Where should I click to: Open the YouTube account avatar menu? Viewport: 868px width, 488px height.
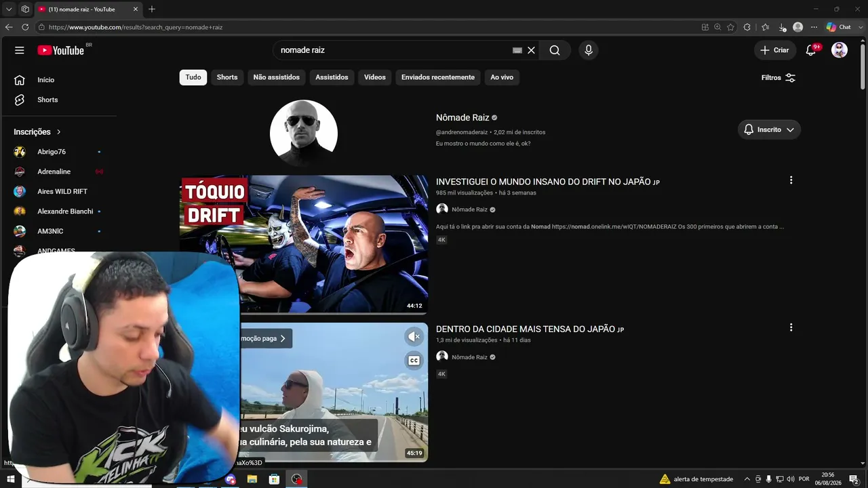click(840, 50)
